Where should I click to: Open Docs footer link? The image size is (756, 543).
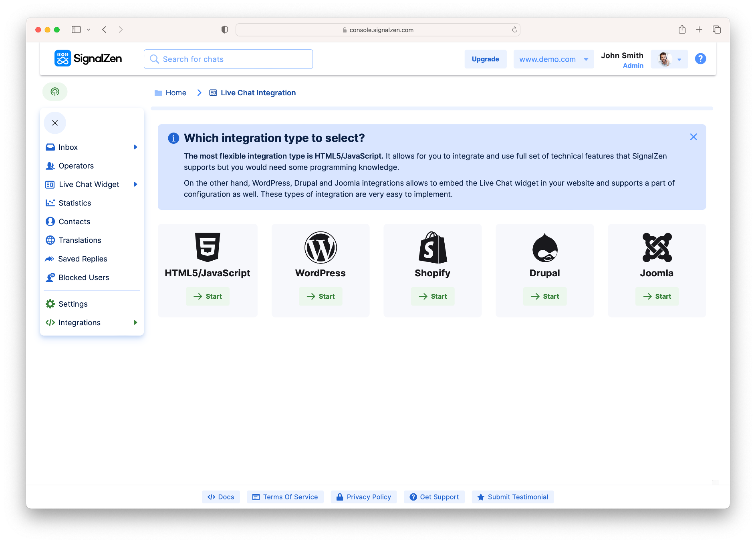point(221,497)
